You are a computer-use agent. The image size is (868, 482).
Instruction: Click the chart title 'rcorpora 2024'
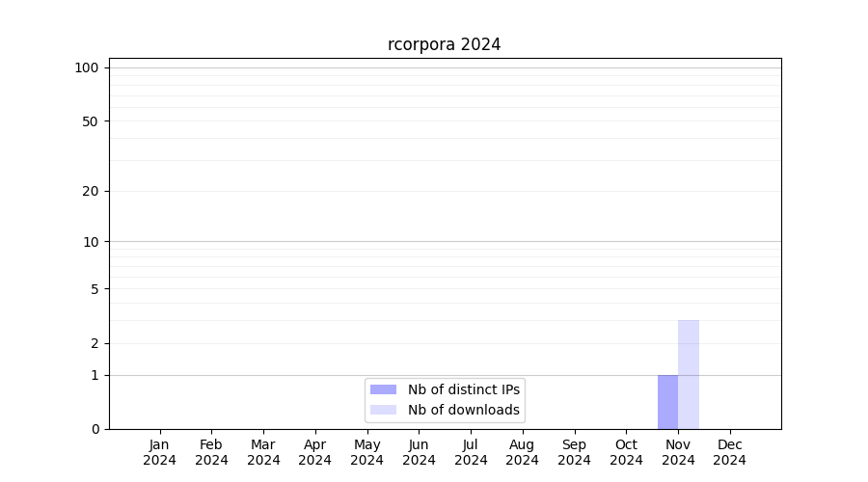444,44
